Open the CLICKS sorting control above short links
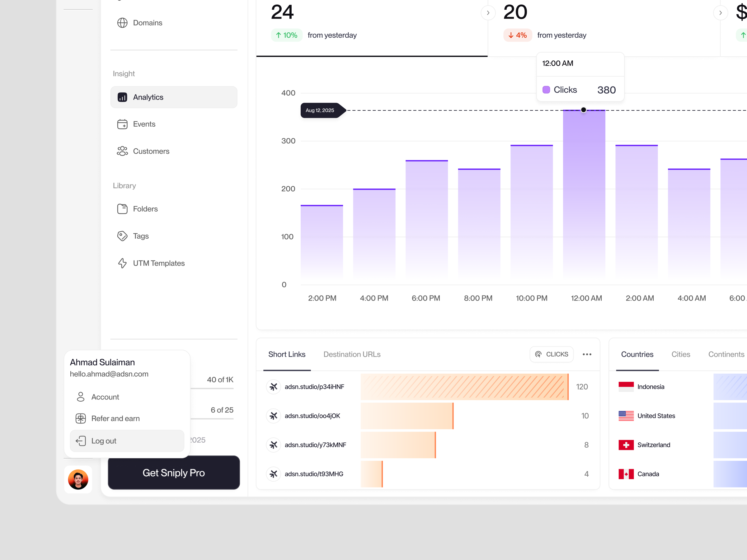 coord(551,354)
